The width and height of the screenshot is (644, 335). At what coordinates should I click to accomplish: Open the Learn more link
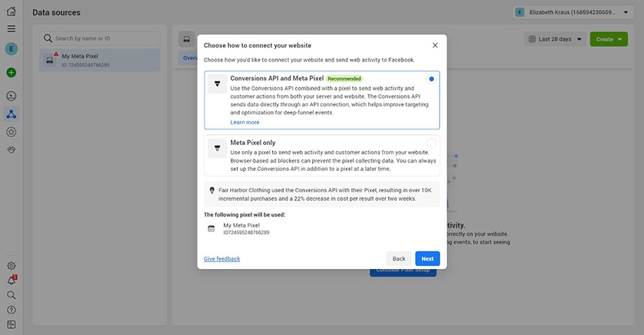[x=245, y=123]
